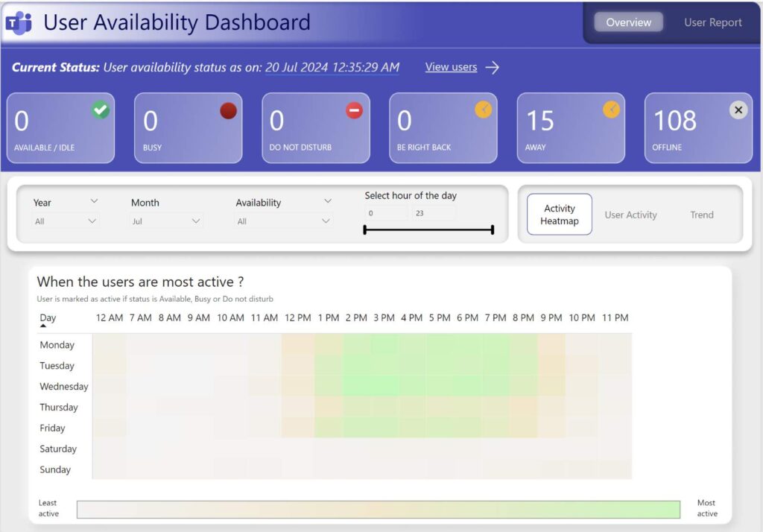Screen dimensions: 763x532
Task: Click the yellow Away clock icon
Action: [611, 110]
